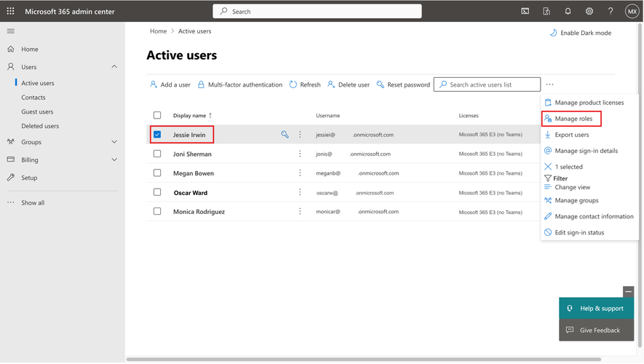Open Help & support button

596,308
